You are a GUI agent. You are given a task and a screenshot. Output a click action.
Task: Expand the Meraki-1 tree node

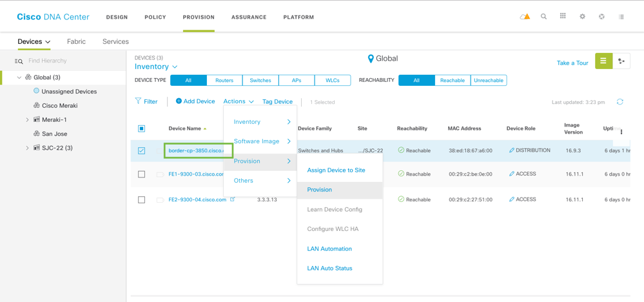point(28,119)
